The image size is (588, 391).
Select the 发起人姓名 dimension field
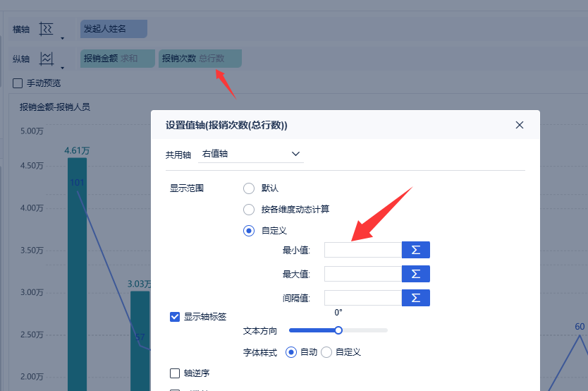114,29
